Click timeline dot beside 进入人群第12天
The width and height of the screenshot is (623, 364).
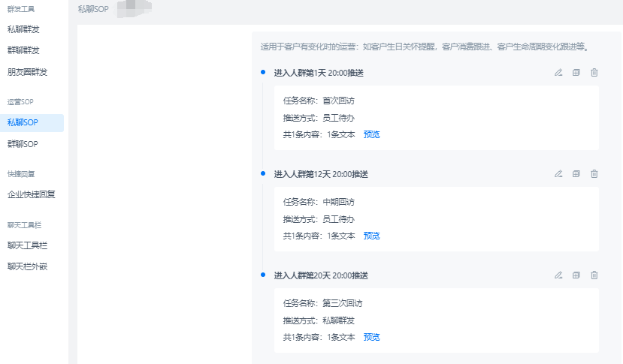coord(263,173)
